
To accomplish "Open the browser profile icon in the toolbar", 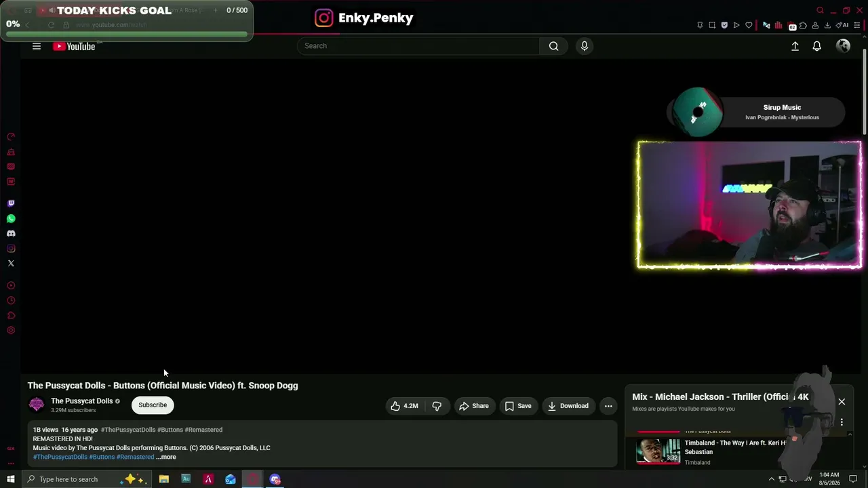I will pos(815,25).
